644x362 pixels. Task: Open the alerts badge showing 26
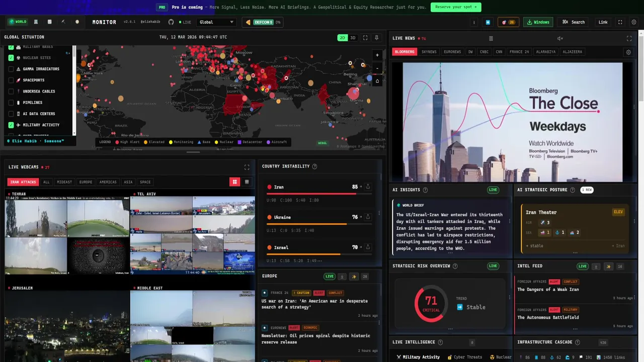coord(509,22)
